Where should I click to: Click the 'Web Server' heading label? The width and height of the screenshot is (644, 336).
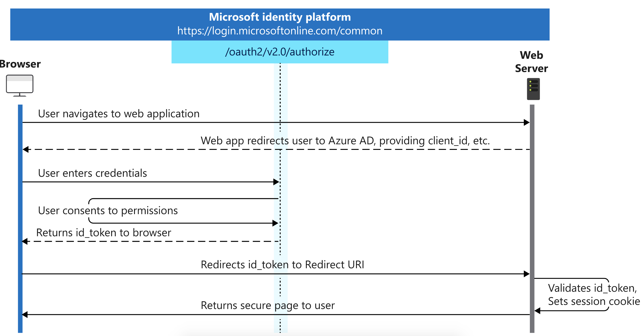pyautogui.click(x=531, y=62)
